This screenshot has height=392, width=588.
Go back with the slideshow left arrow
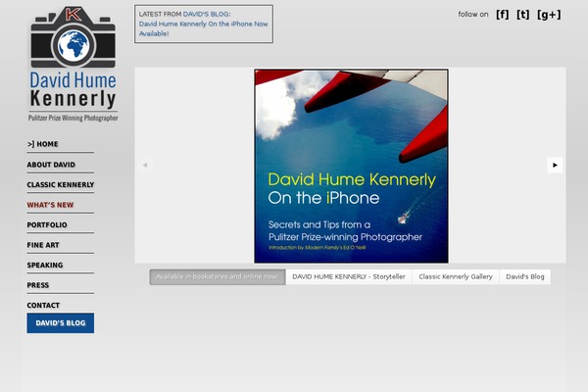(145, 165)
